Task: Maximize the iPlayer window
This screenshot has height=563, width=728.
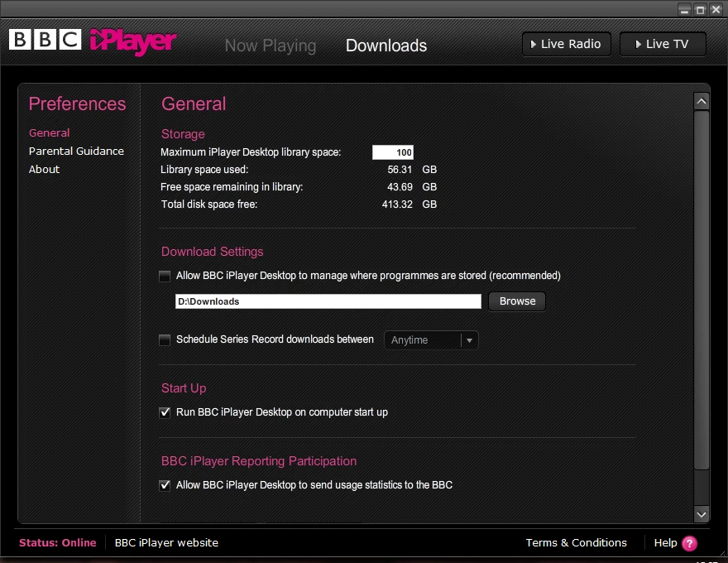Action: [x=701, y=9]
